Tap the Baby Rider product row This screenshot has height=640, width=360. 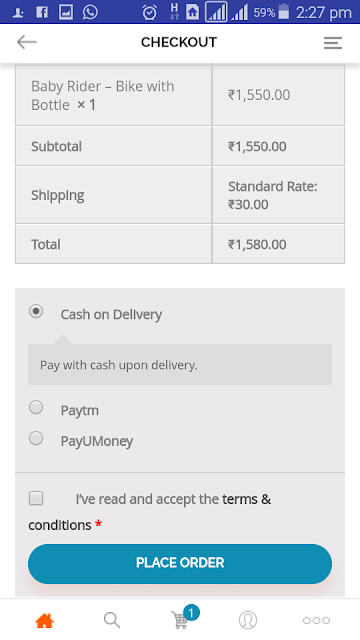point(180,96)
